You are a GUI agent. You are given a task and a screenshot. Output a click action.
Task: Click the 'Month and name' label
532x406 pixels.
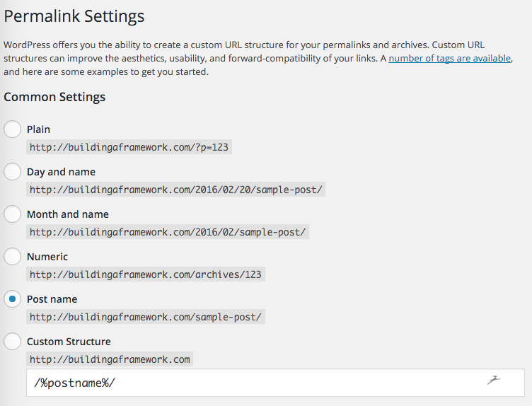[x=68, y=214]
